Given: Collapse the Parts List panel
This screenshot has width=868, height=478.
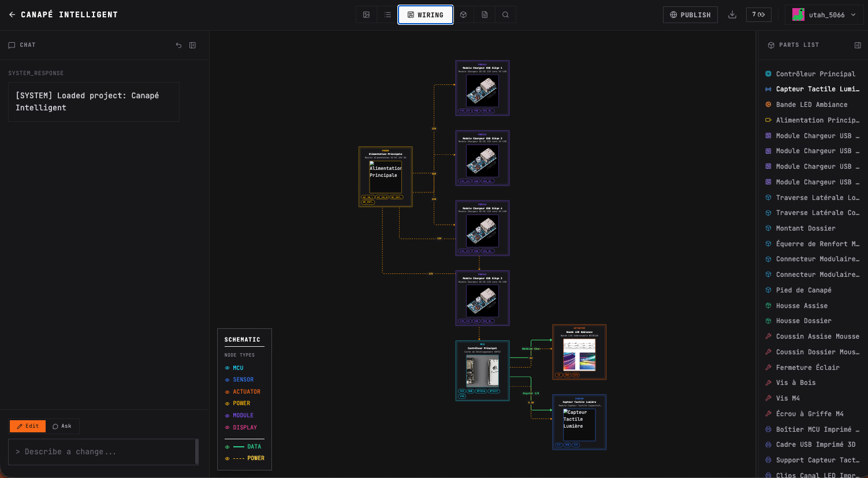Looking at the screenshot, I should pyautogui.click(x=858, y=45).
